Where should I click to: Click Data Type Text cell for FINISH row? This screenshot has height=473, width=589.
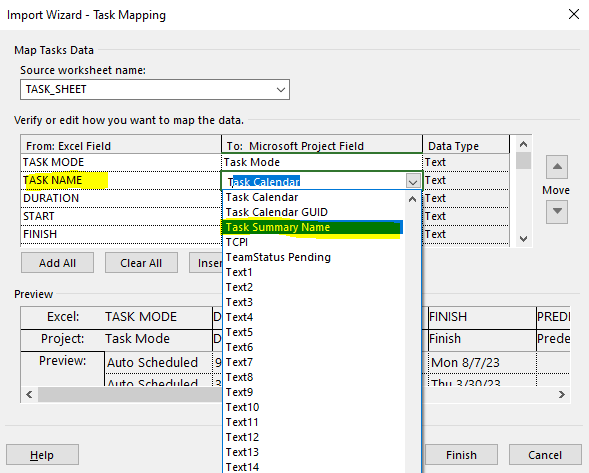coord(466,234)
